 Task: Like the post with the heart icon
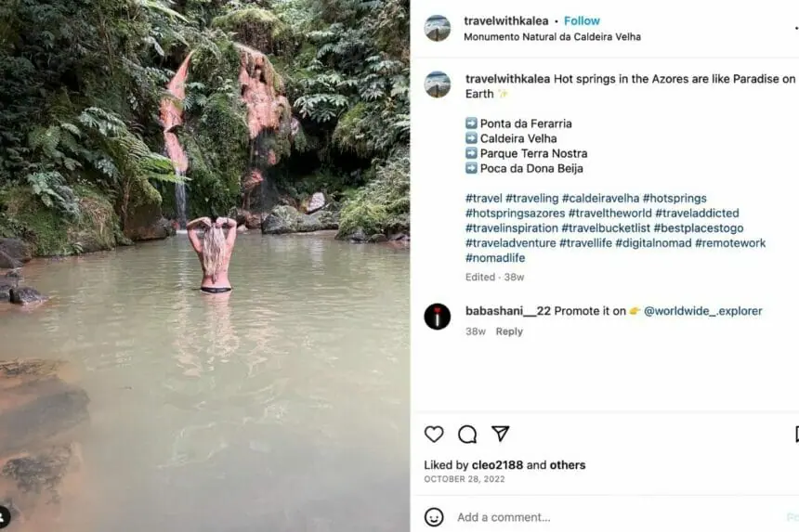(434, 434)
